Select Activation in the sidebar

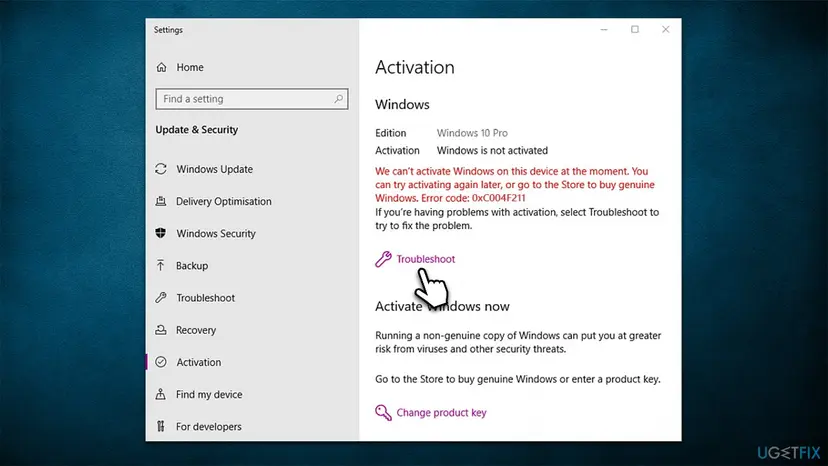pos(199,362)
